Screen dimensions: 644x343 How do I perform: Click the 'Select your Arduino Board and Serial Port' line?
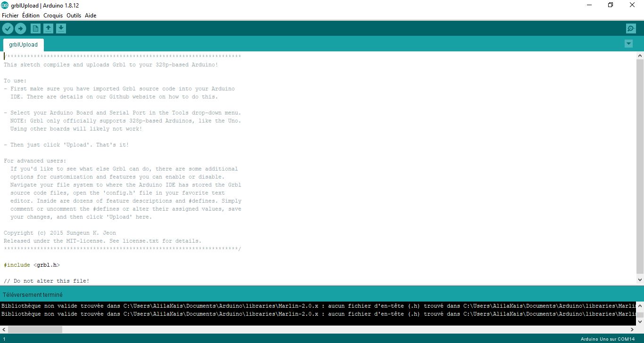tap(123, 113)
